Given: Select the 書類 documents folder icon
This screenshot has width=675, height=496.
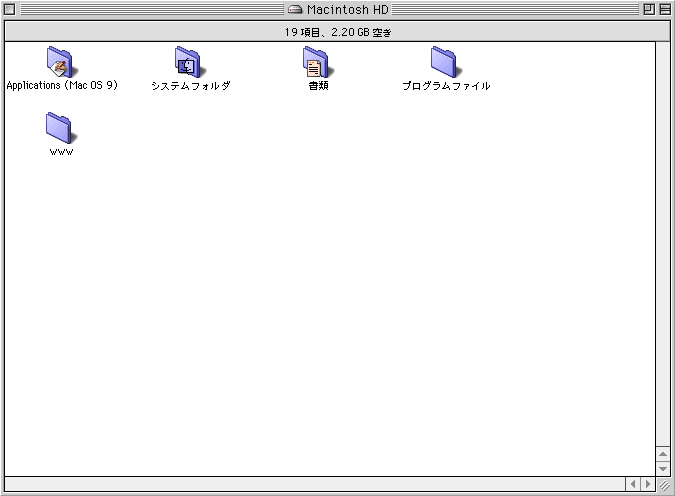Looking at the screenshot, I should pos(317,62).
